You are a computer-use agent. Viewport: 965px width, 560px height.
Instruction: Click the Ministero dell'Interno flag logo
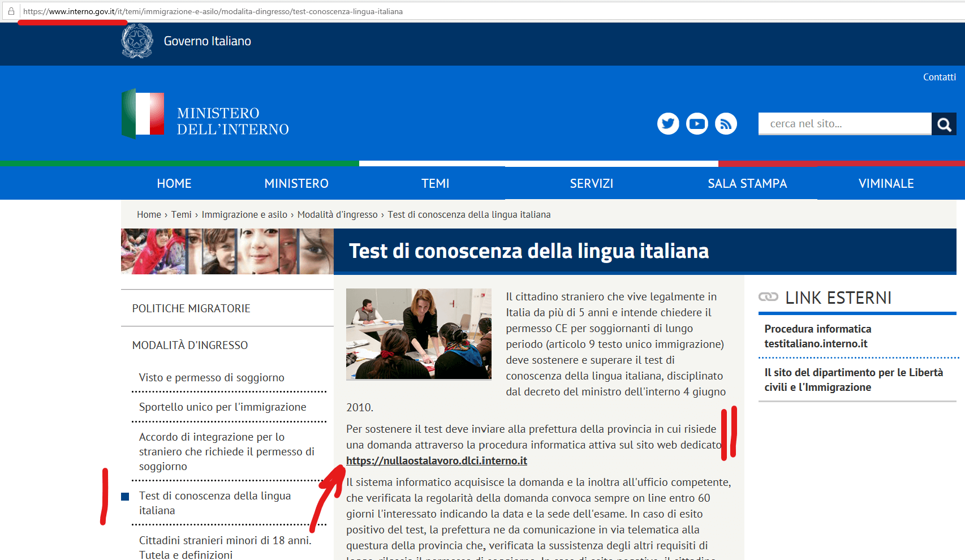(143, 114)
